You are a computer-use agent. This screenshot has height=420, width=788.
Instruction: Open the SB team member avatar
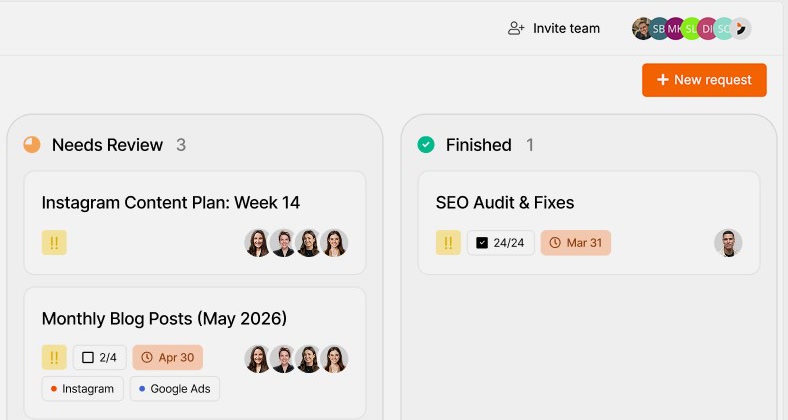(x=658, y=29)
